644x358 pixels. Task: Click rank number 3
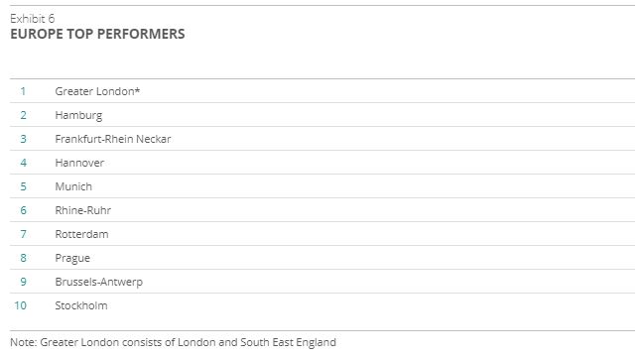click(24, 139)
